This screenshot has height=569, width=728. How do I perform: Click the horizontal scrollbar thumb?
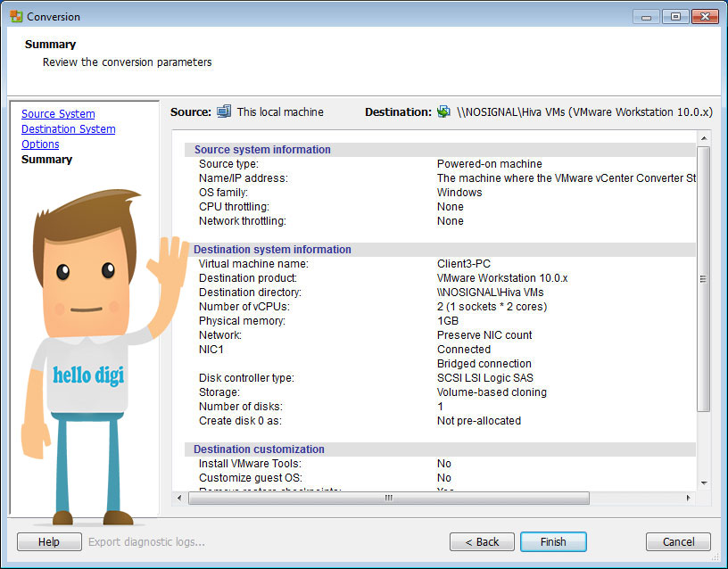point(389,498)
